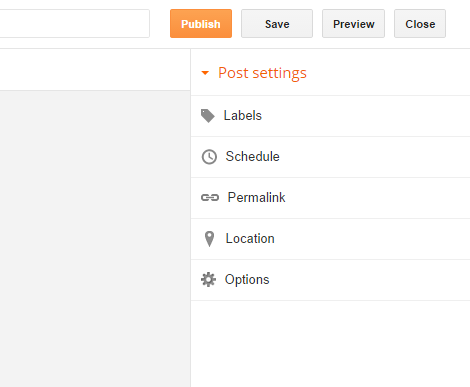Open the Location setting
The height and width of the screenshot is (387, 470).
330,239
